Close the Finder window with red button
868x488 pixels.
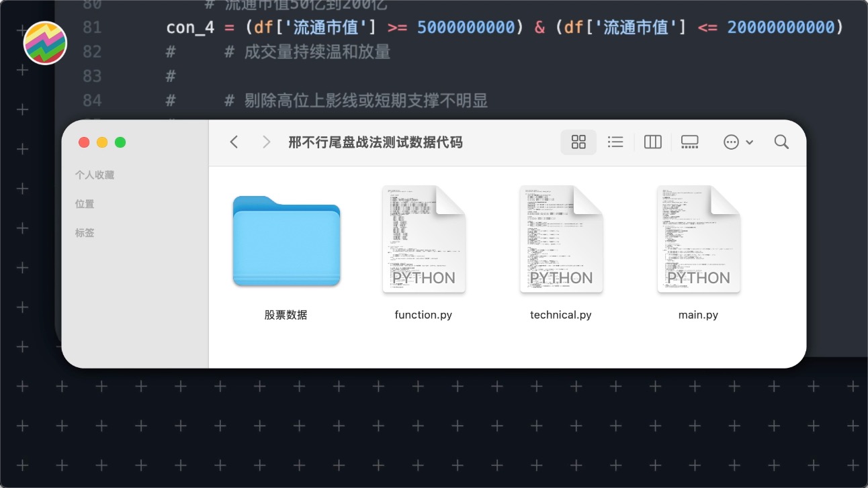pos(84,142)
